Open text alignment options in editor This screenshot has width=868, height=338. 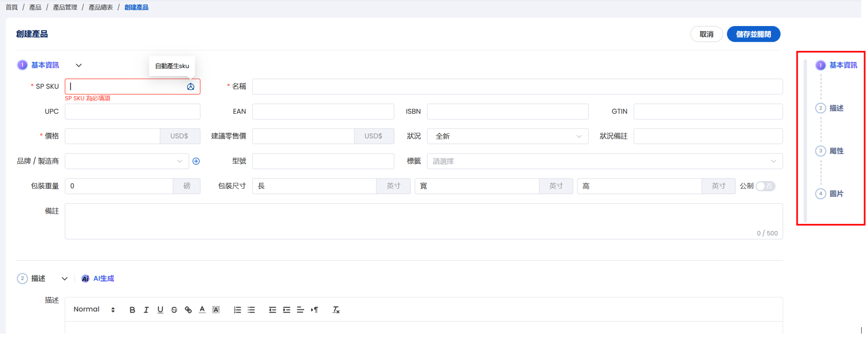pos(300,310)
